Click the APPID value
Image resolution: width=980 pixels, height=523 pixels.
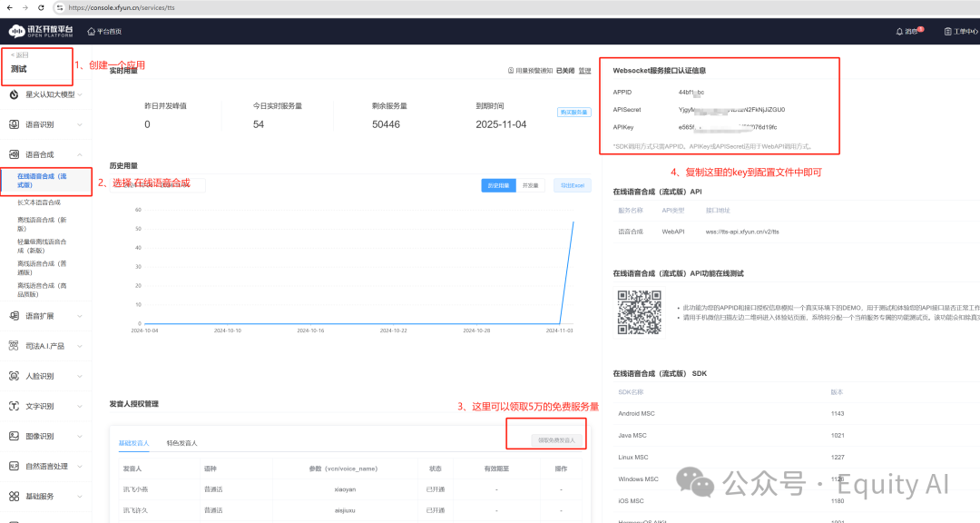[x=691, y=92]
